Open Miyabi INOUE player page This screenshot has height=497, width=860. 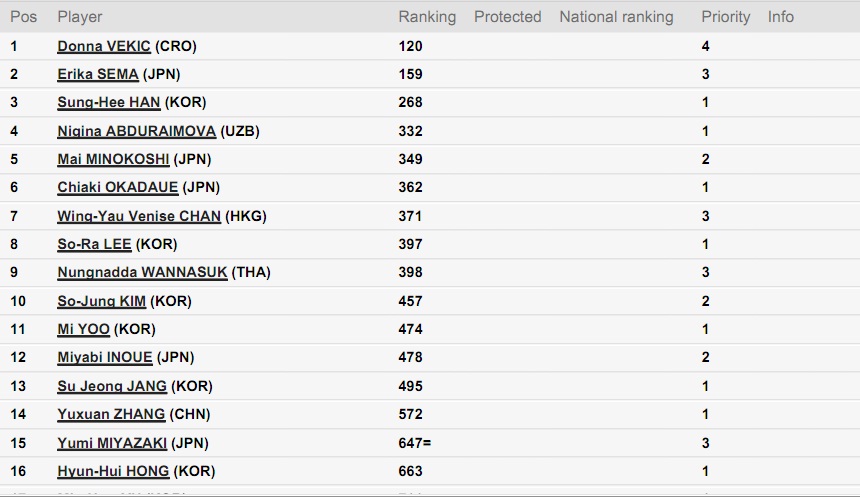pyautogui.click(x=105, y=357)
